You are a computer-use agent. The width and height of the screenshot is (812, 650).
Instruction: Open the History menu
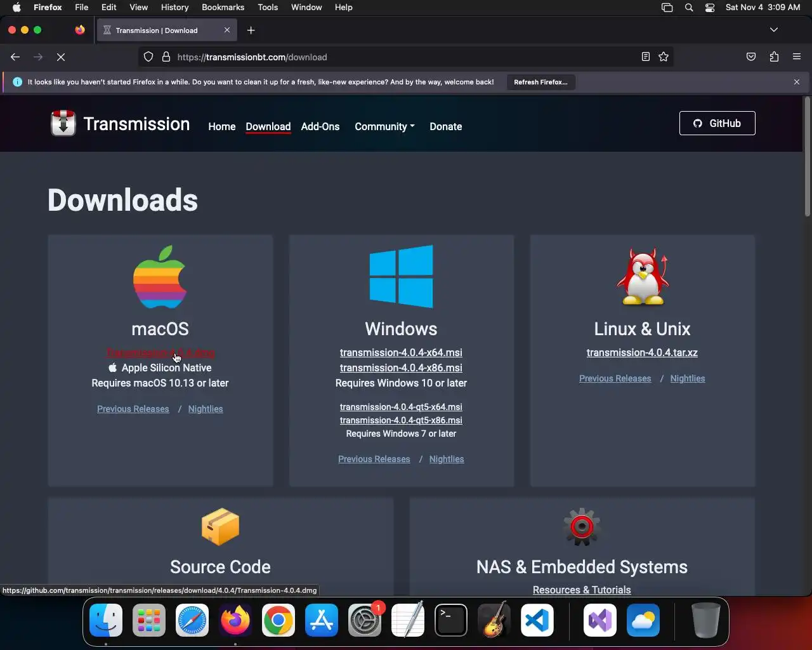175,8
